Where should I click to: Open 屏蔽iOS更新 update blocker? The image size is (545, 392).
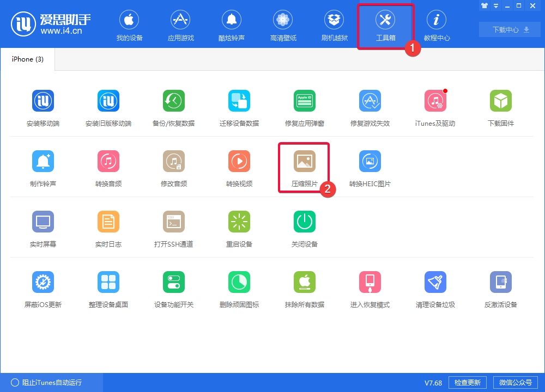pos(43,288)
